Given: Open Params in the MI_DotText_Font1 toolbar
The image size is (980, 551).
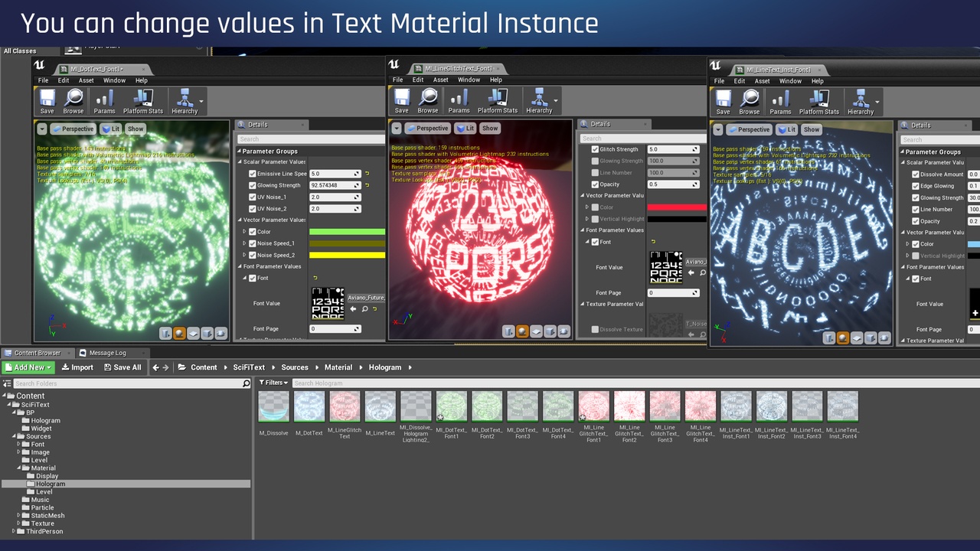Looking at the screenshot, I should 104,101.
